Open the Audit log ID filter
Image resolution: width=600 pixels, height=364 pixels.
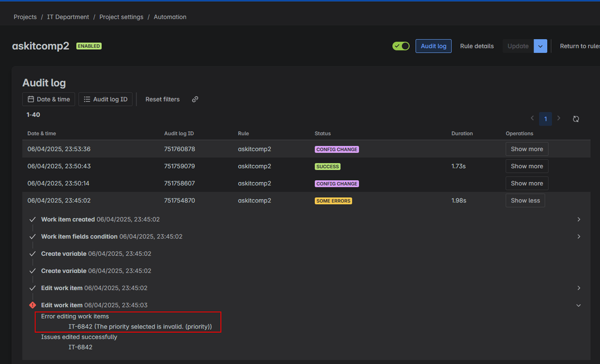(x=106, y=99)
